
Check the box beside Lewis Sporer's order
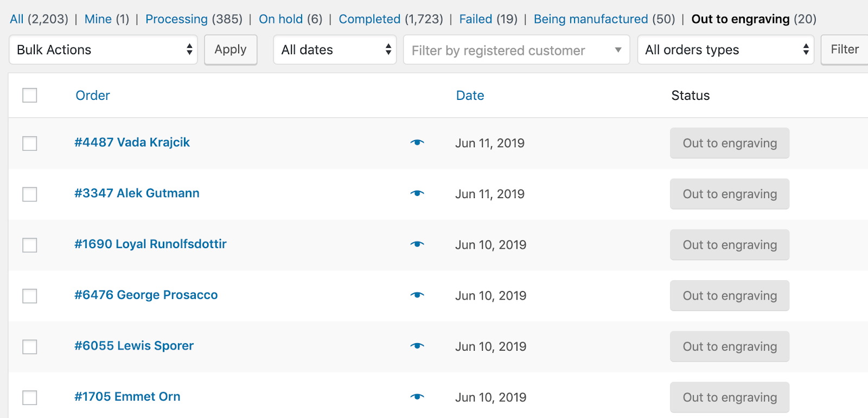coord(30,347)
